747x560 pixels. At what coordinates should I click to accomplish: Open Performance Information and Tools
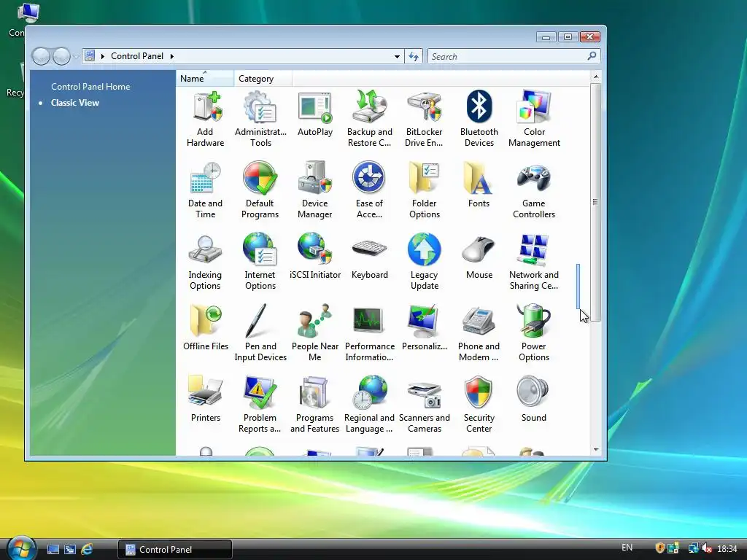[x=370, y=333]
